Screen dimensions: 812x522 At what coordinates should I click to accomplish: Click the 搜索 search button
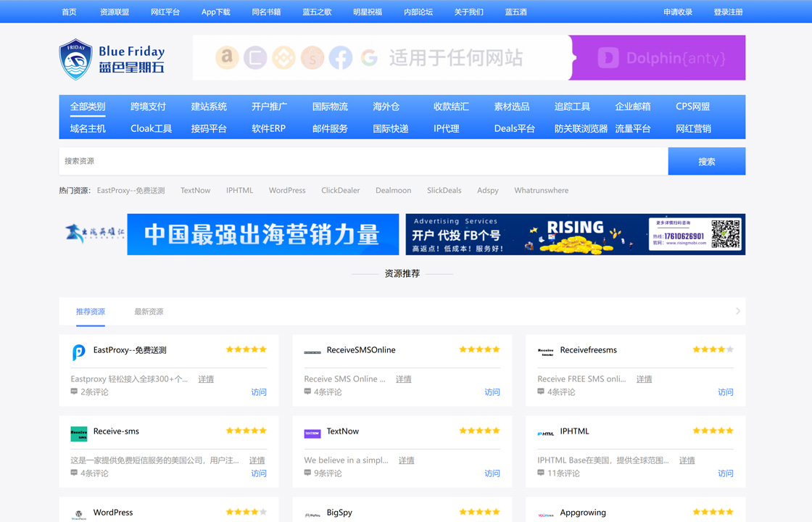[707, 161]
